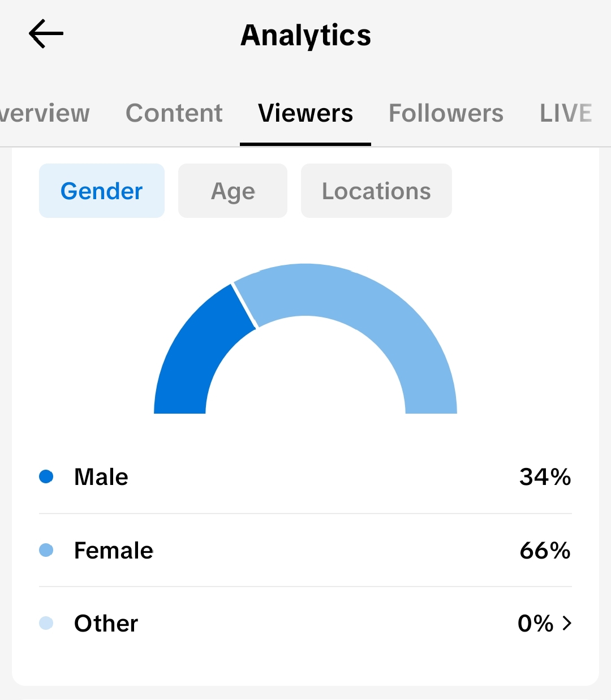Click the dark blue Male chart segment
The height and width of the screenshot is (700, 611).
click(198, 357)
